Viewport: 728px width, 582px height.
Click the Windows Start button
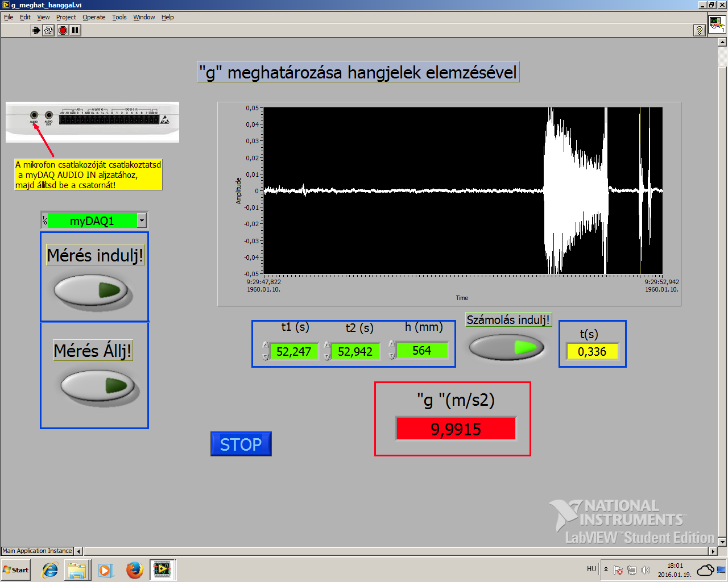click(x=16, y=569)
